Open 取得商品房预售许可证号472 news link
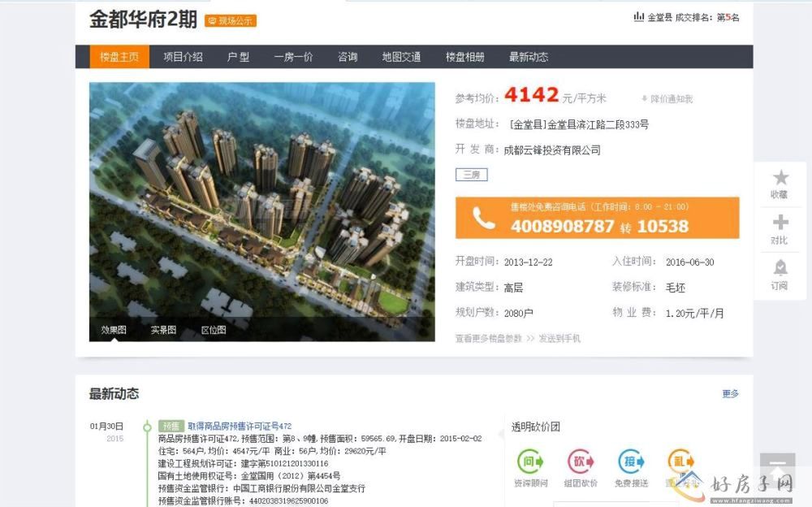 coord(240,426)
